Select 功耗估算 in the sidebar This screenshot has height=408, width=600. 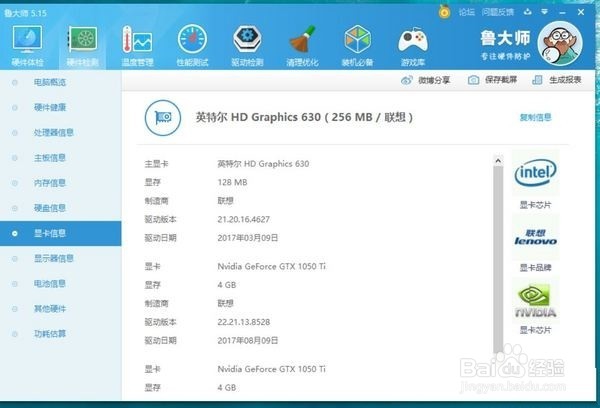click(x=60, y=334)
